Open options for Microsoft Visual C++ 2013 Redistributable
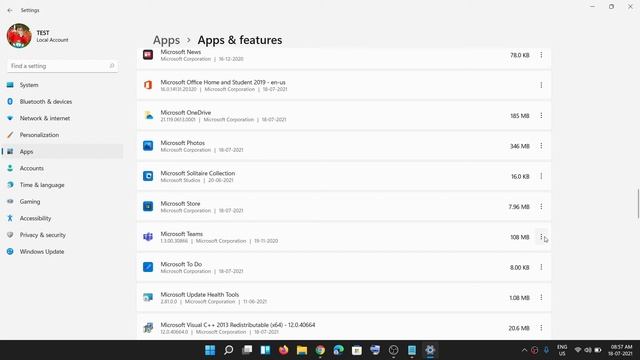 click(x=541, y=328)
